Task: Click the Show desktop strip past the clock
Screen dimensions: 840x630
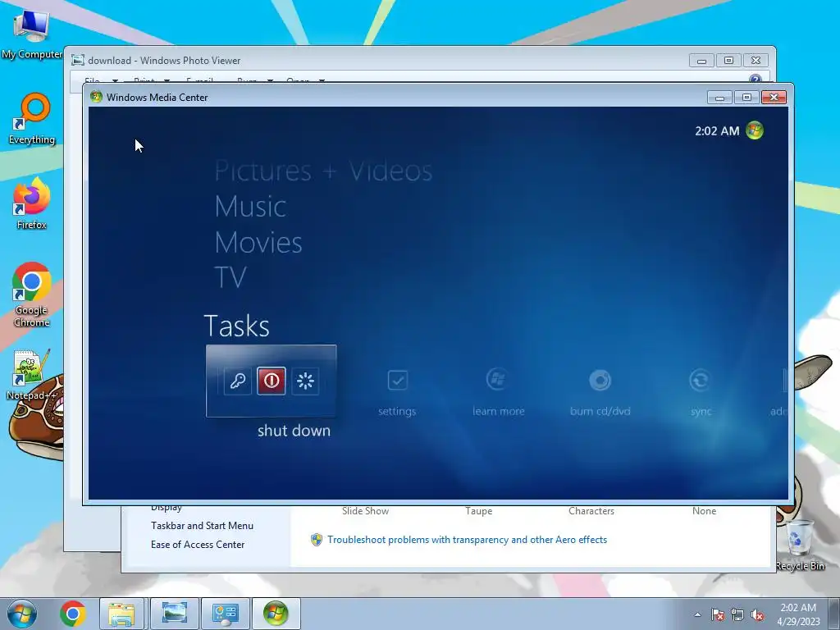Action: click(834, 614)
